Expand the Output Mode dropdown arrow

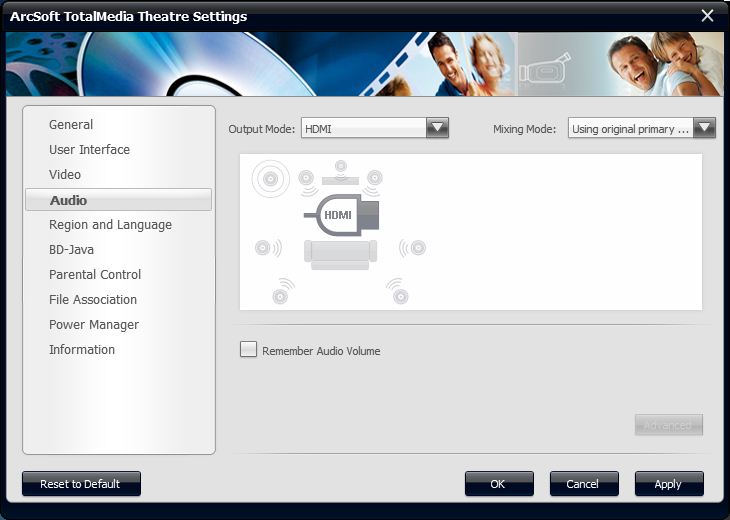pos(437,128)
